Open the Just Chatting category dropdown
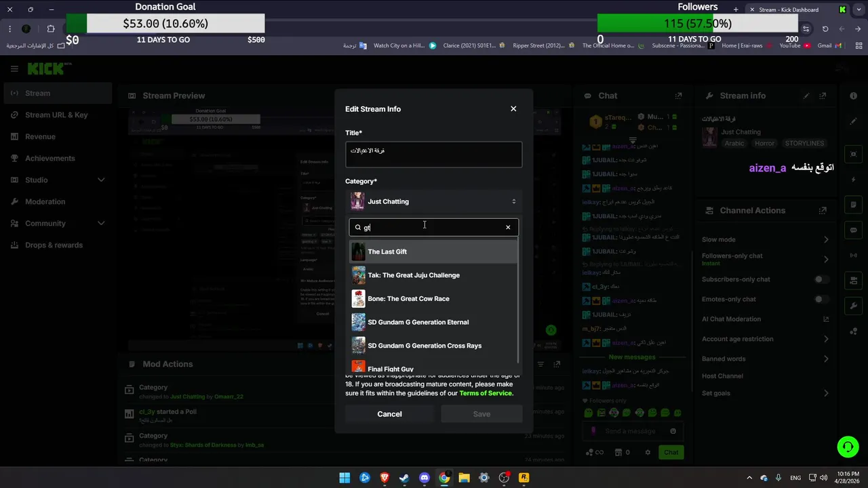The image size is (868, 488). [x=433, y=201]
